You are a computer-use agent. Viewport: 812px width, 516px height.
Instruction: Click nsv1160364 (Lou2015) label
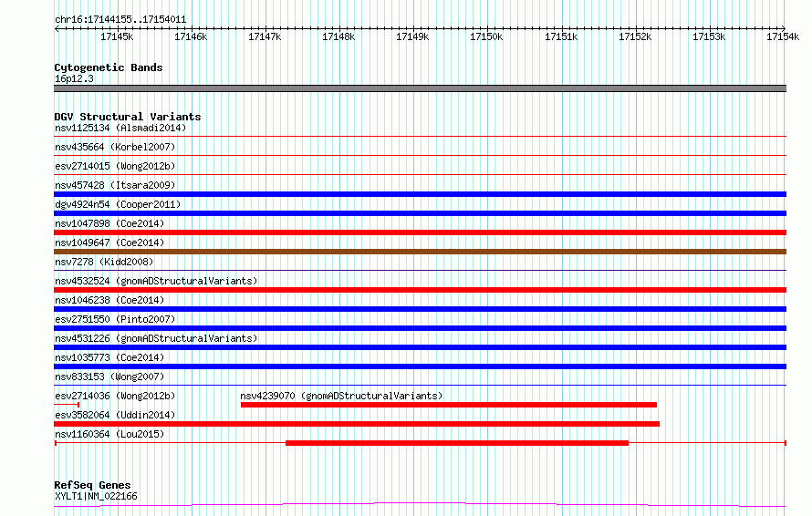point(109,434)
